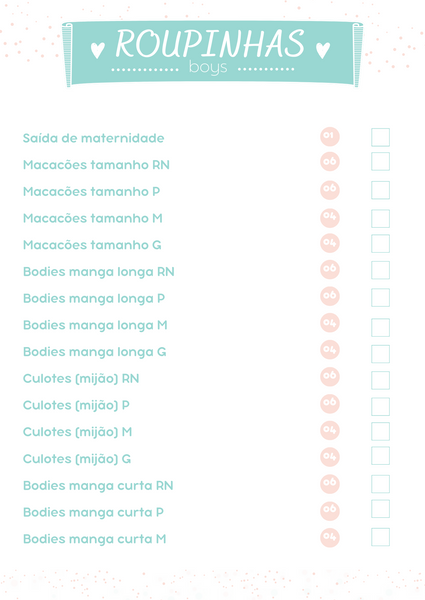Tick the Saída de maternidade checkbox

coord(380,137)
